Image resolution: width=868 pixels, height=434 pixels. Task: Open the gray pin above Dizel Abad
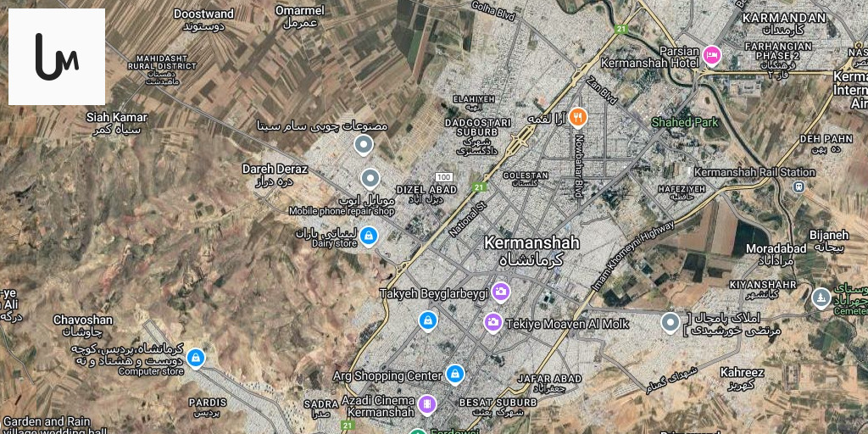coord(370,180)
